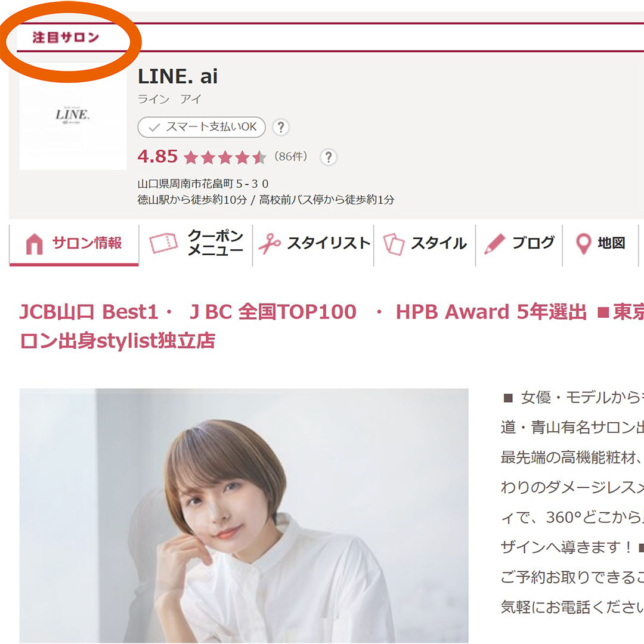
Task: Click the five-star rating display
Action: tap(225, 157)
